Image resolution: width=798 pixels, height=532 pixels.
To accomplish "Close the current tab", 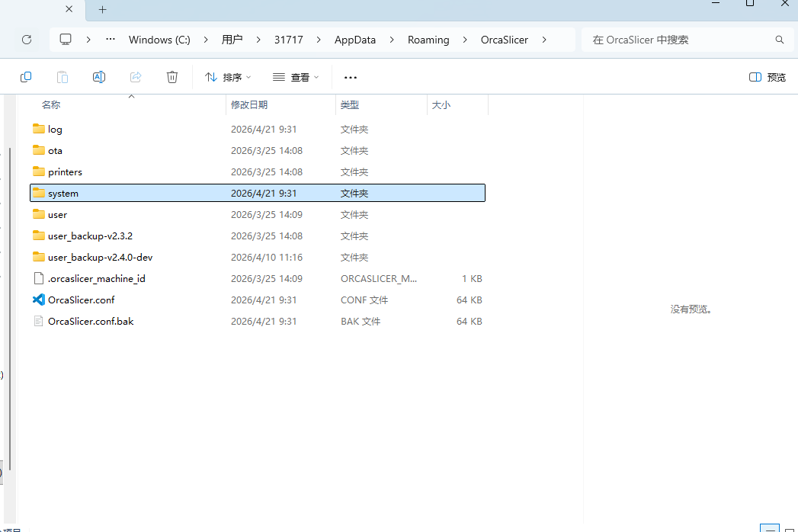I will click(69, 9).
